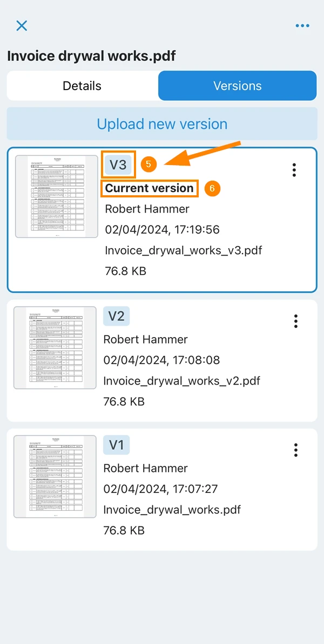Tap Upload new version button
This screenshot has width=324, height=644.
pyautogui.click(x=162, y=124)
